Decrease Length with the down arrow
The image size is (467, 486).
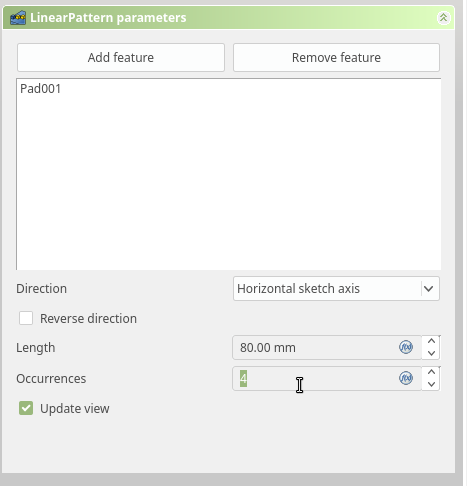click(x=431, y=353)
